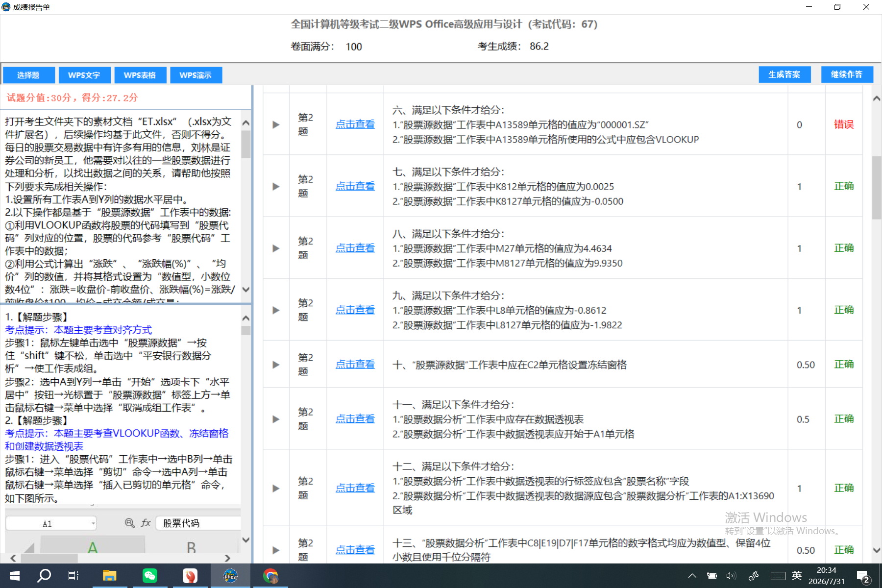Click the 继续作答 button
The height and width of the screenshot is (588, 882).
(847, 74)
